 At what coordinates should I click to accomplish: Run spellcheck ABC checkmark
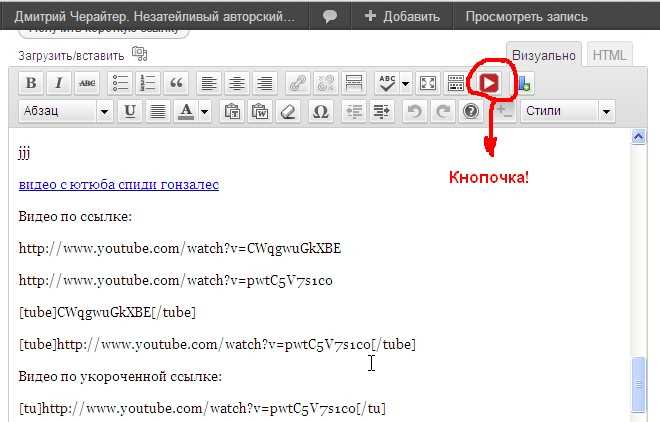click(x=387, y=83)
